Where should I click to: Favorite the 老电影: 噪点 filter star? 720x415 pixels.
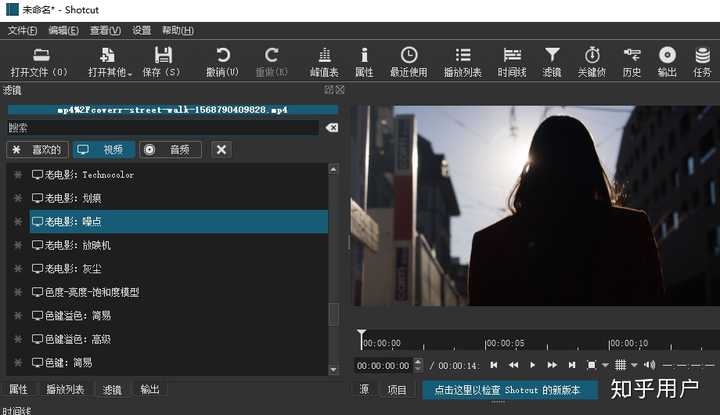pyautogui.click(x=18, y=222)
